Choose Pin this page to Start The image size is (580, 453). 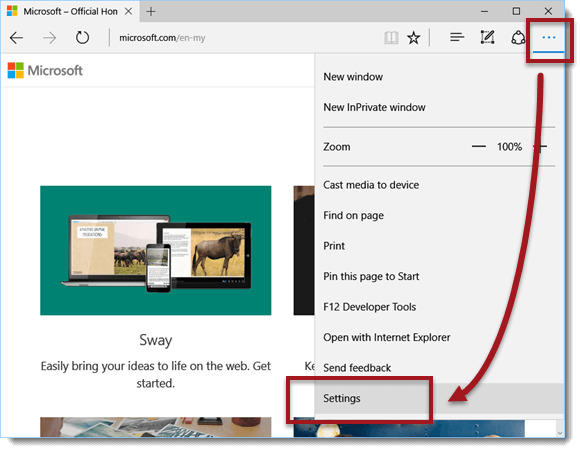click(x=439, y=276)
